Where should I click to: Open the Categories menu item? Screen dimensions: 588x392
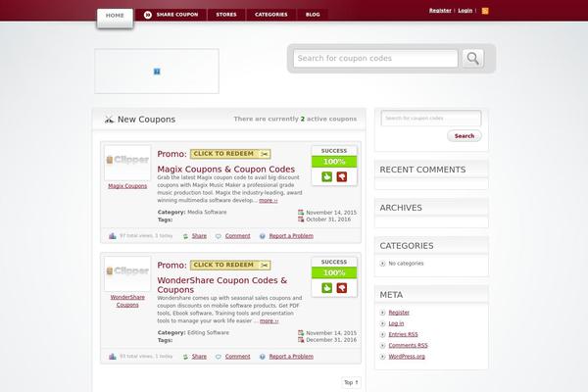click(x=270, y=15)
